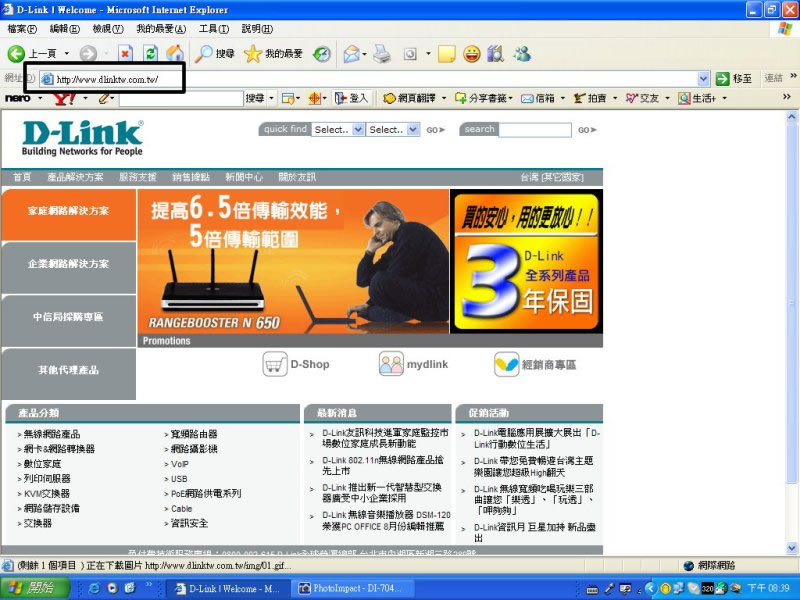Click the RangeBooster N 650 promotion banner
The image size is (800, 600).
pyautogui.click(x=293, y=262)
